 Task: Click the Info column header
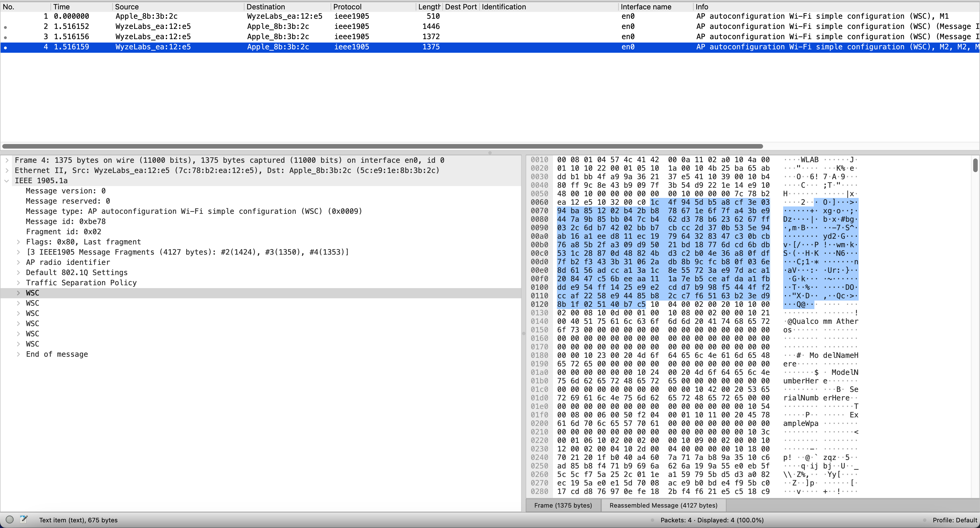pyautogui.click(x=836, y=7)
